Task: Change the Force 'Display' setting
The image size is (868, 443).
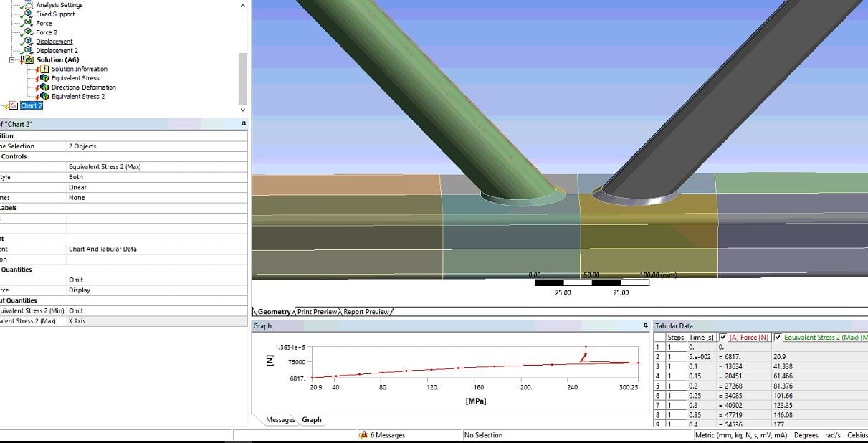Action: click(158, 290)
